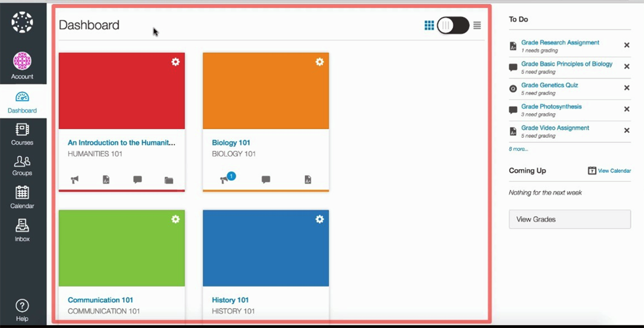Open settings gear on red Humanities card
Viewport: 644px width, 328px height.
point(175,62)
